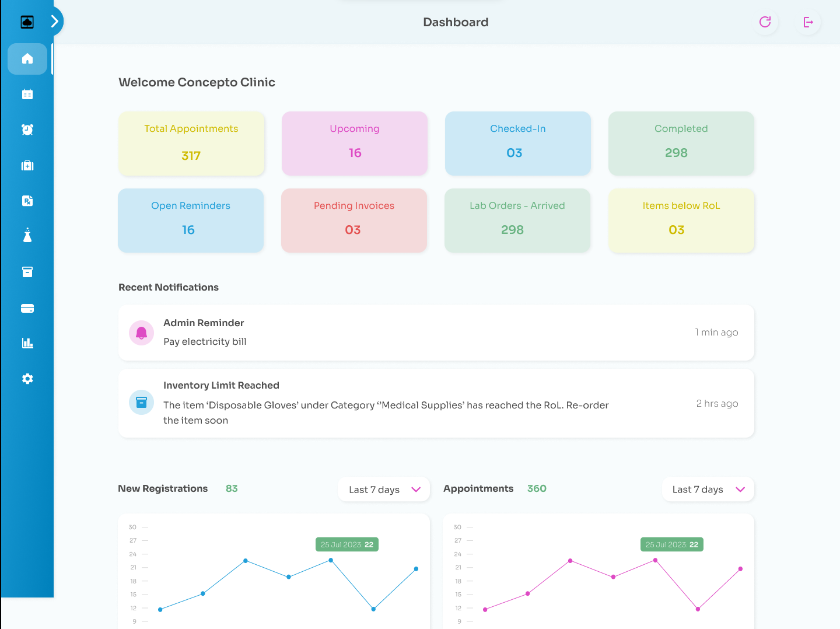840x629 pixels.
Task: Select the 25 Jul 2023 tooltip on Appointments chart
Action: tap(671, 544)
